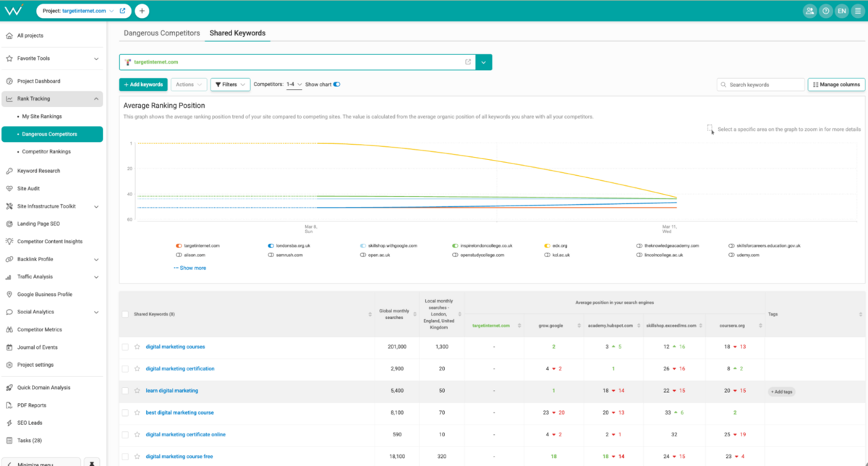
Task: Enable udemy.com in chart legend
Action: coord(731,255)
